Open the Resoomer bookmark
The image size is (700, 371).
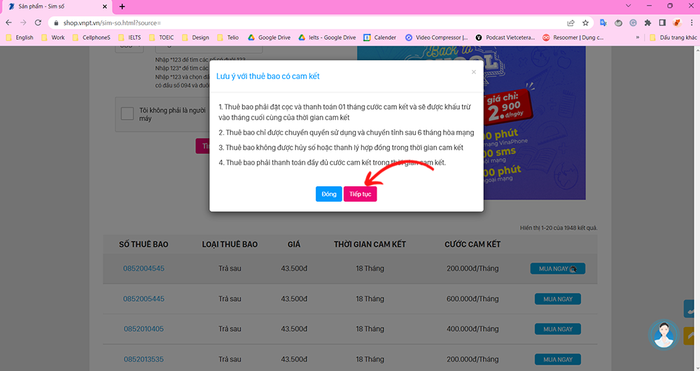click(573, 38)
